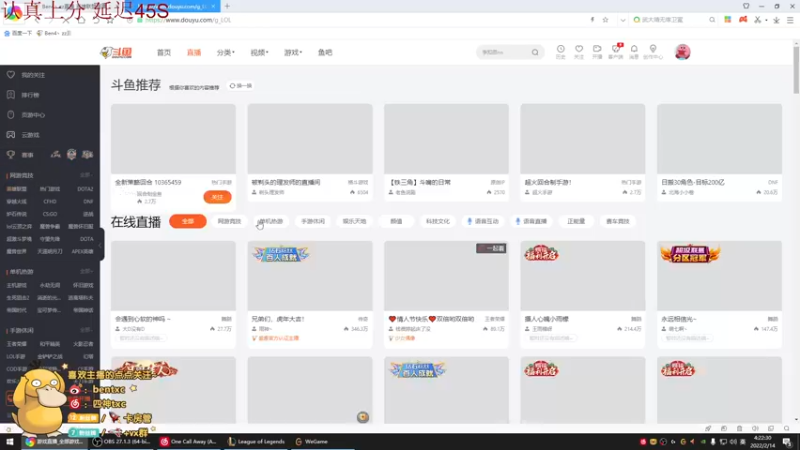Go to 首页 home tab

pos(164,53)
